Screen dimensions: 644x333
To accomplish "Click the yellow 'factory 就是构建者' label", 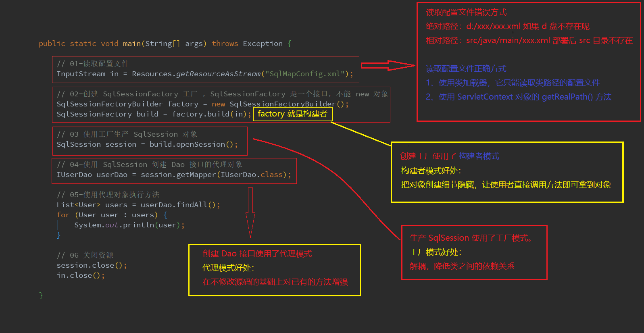I will point(292,114).
